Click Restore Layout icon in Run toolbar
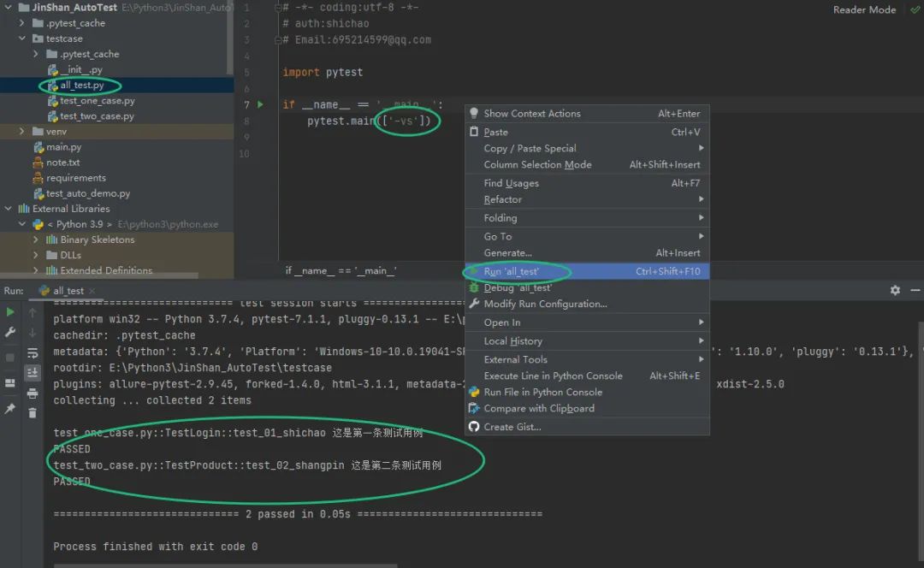Viewport: 924px width, 568px height. click(10, 382)
